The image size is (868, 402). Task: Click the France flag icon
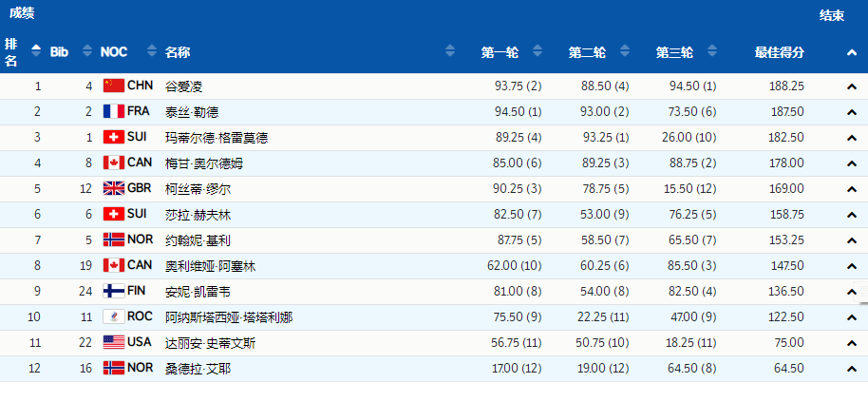click(x=113, y=111)
